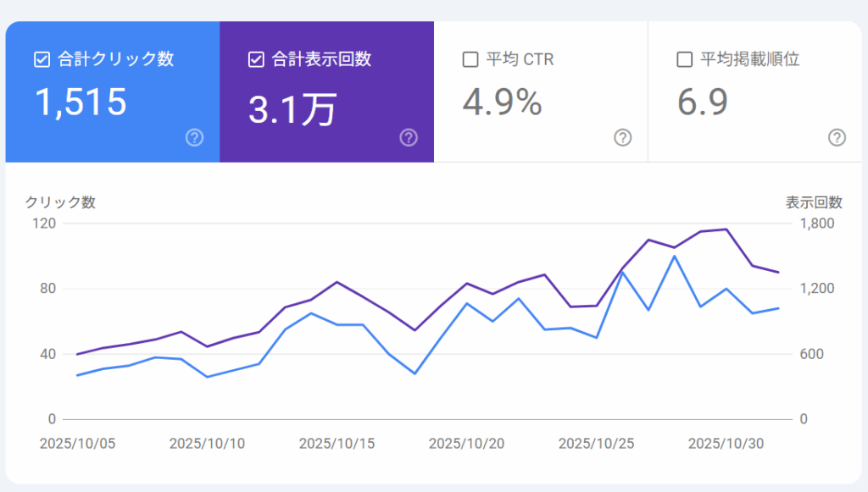Enable the 平均 CTR checkbox
Image resolution: width=868 pixels, height=492 pixels.
coord(470,60)
